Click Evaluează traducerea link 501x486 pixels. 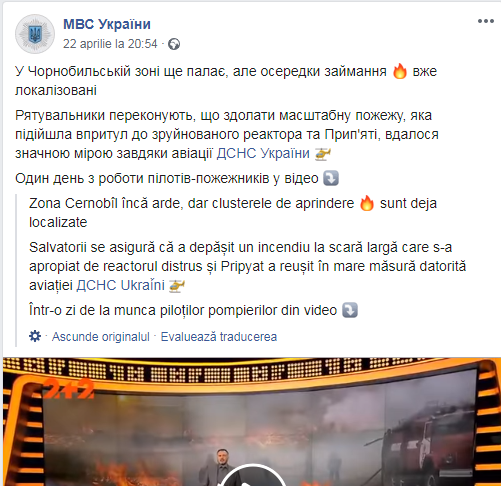pos(219,337)
